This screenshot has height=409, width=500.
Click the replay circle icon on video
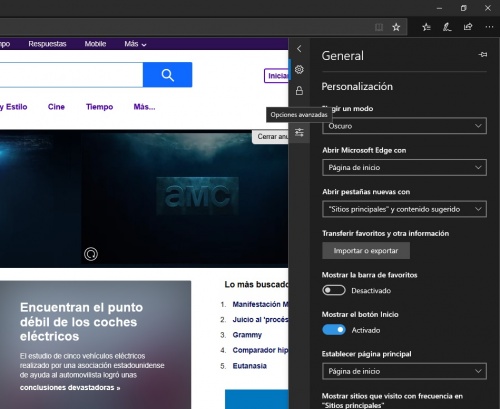tap(91, 254)
